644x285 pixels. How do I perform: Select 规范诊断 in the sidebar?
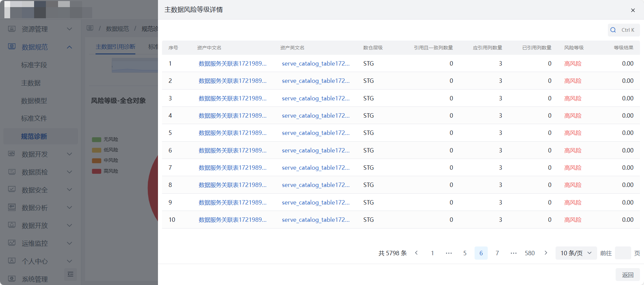click(41, 136)
